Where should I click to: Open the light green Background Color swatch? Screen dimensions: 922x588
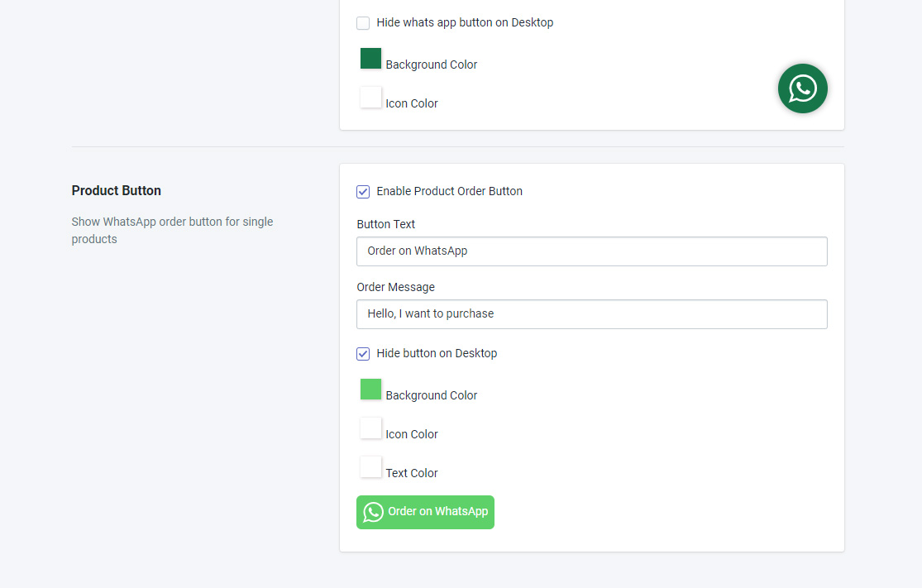click(370, 390)
